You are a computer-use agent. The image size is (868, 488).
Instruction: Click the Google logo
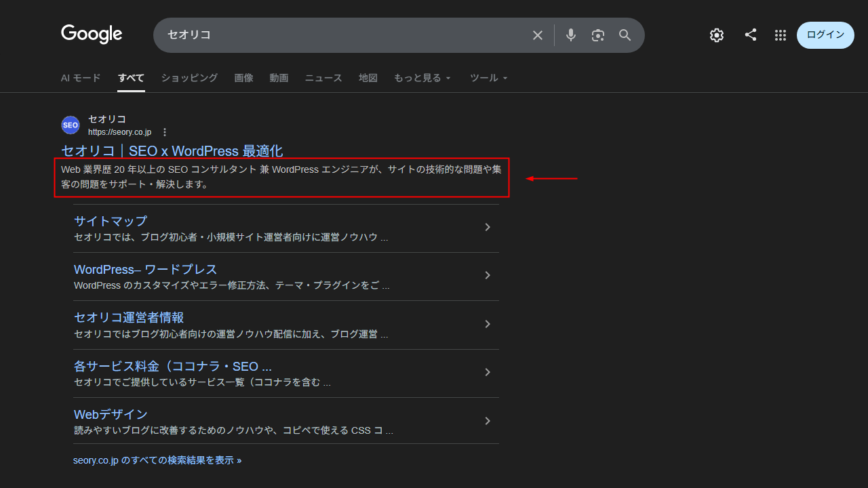pyautogui.click(x=92, y=34)
